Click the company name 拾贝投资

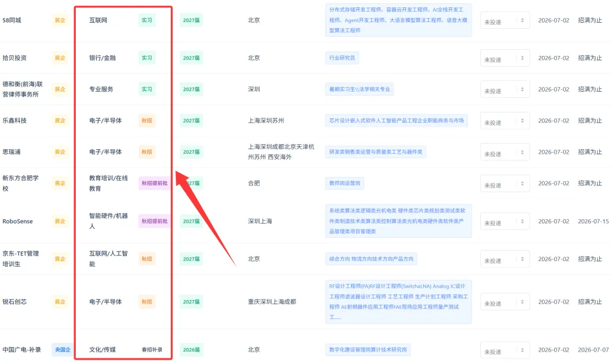[x=14, y=58]
